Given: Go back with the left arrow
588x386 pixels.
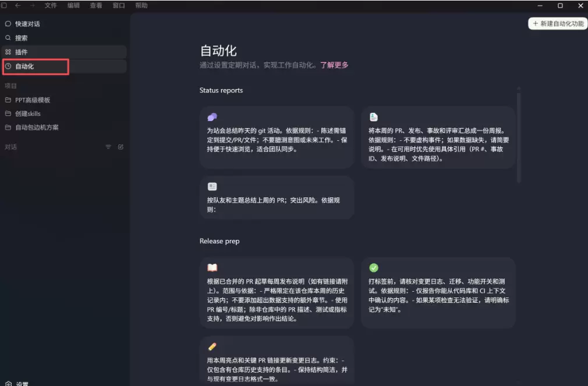Looking at the screenshot, I should [x=18, y=6].
